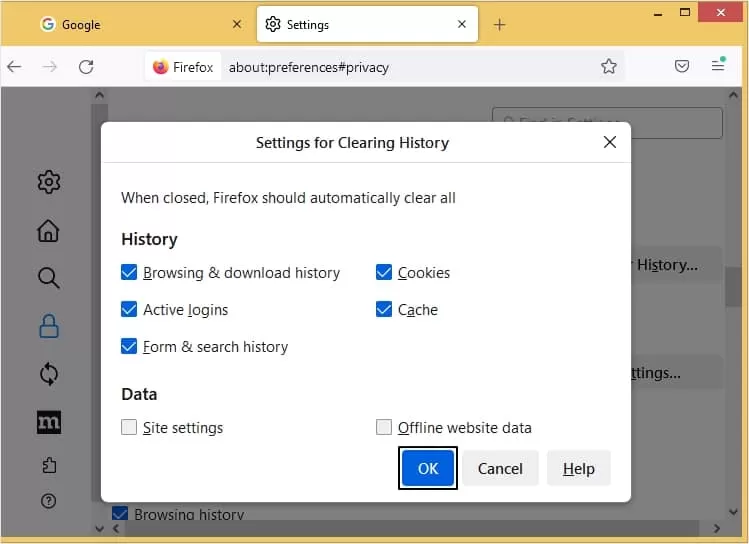Screen dimensions: 749x544
Task: Open Extensions puzzle piece icon
Action: [49, 465]
